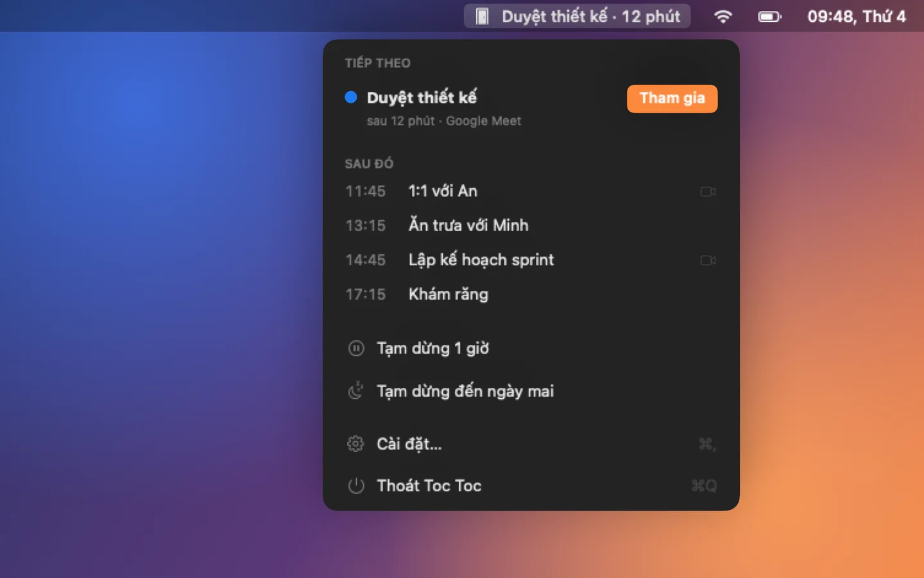This screenshot has height=578, width=924.
Task: Click the Duyệt thiết kế event title
Action: point(422,98)
